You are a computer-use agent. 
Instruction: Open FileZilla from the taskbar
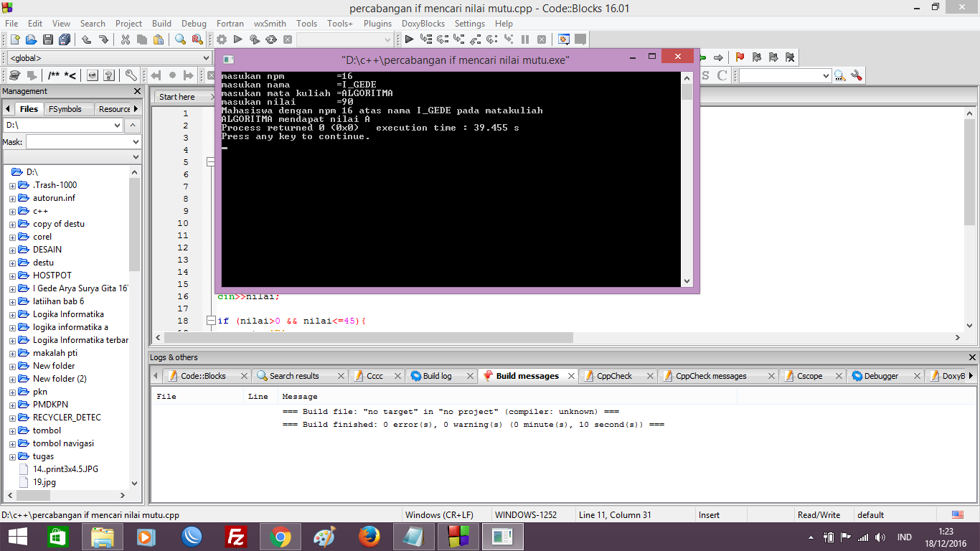[236, 537]
